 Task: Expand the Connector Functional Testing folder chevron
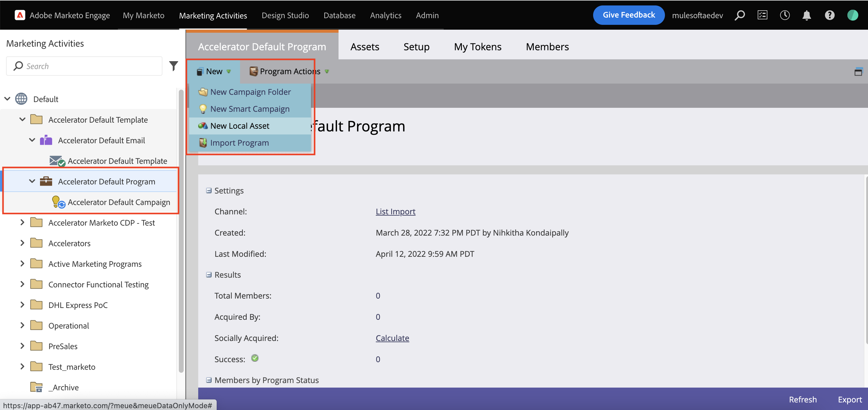pos(22,284)
